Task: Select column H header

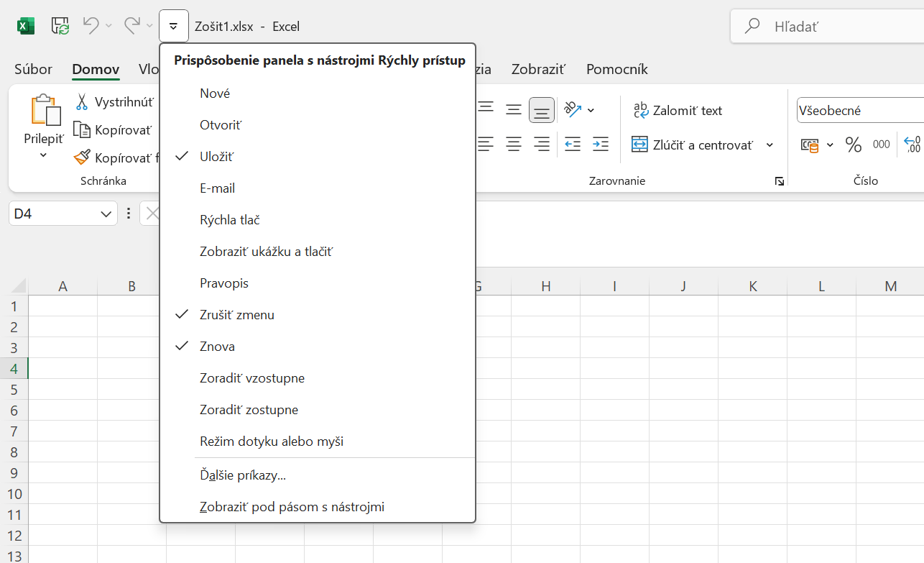Action: click(546, 286)
